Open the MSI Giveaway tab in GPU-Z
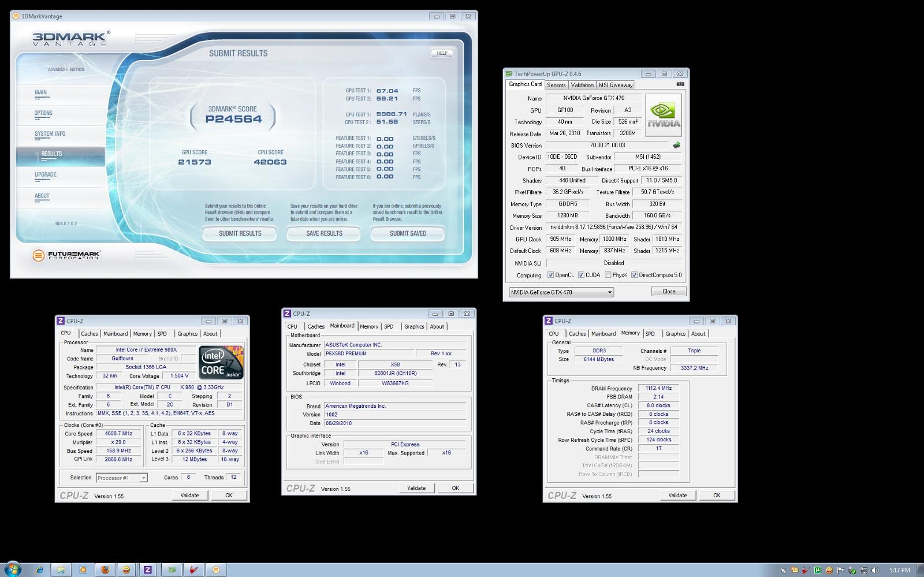The image size is (924, 577). [616, 85]
